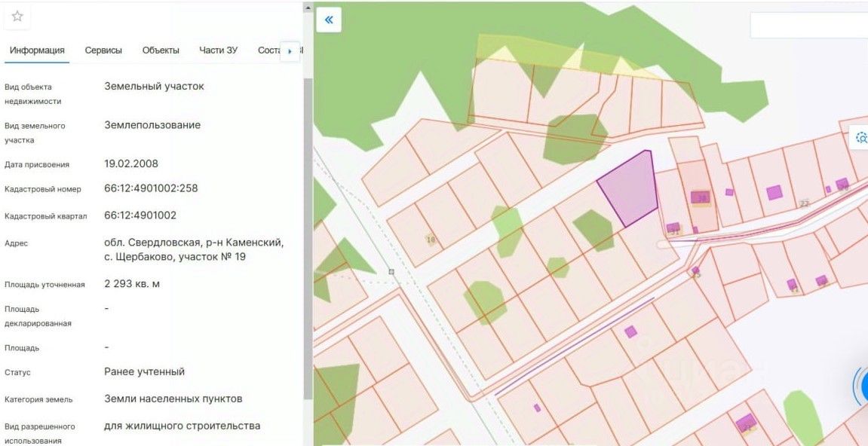Click the purple building marker on parcel 28

(700, 197)
